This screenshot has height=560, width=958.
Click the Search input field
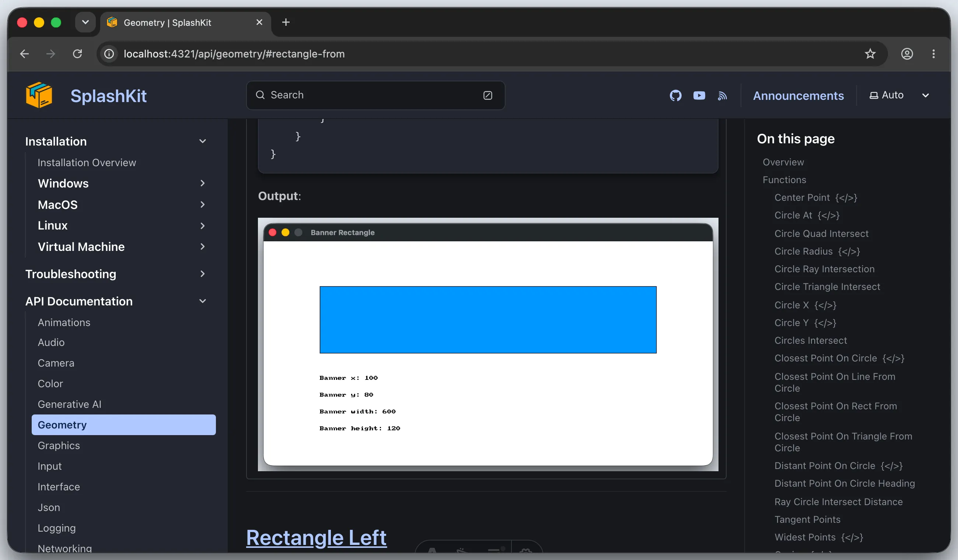(375, 95)
